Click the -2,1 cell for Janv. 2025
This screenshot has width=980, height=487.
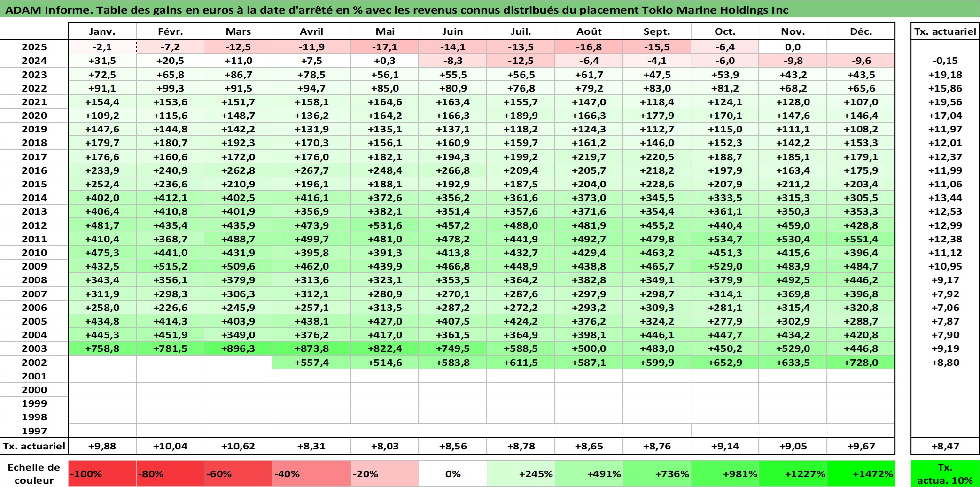102,47
